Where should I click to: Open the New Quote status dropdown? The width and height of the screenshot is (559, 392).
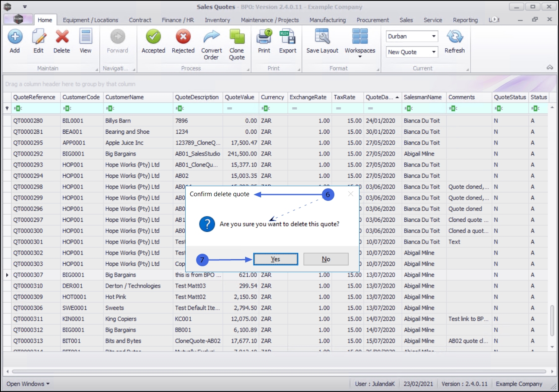pyautogui.click(x=434, y=52)
